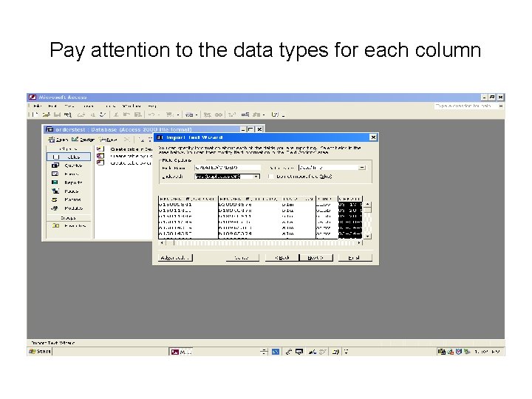Click the Open folder icon in Access toolbar

click(x=46, y=115)
